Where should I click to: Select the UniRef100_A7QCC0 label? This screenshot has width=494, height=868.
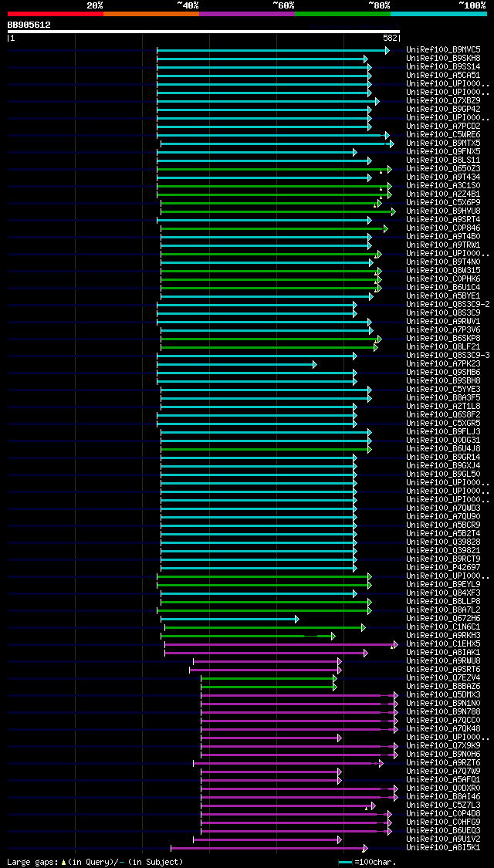coord(443,720)
